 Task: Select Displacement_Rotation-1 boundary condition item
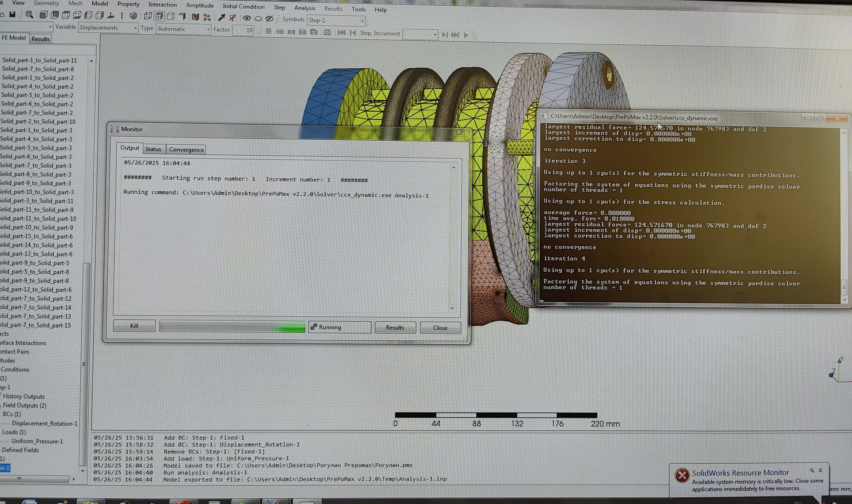point(44,423)
